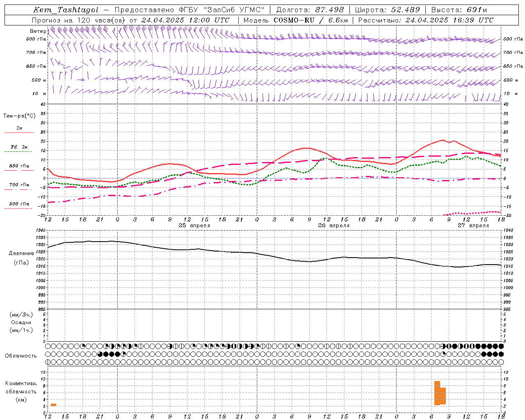Click the 850 гПа temperature legend entry
The width and height of the screenshot is (525, 420).
pos(19,166)
